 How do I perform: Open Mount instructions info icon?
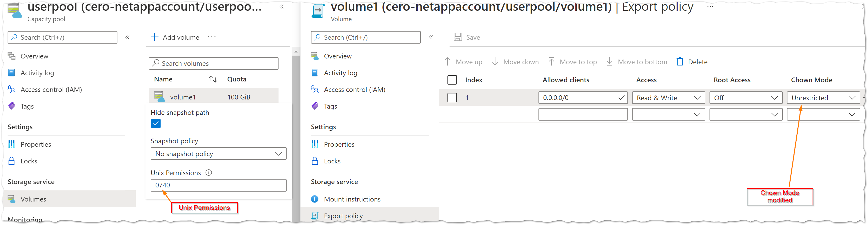(315, 199)
